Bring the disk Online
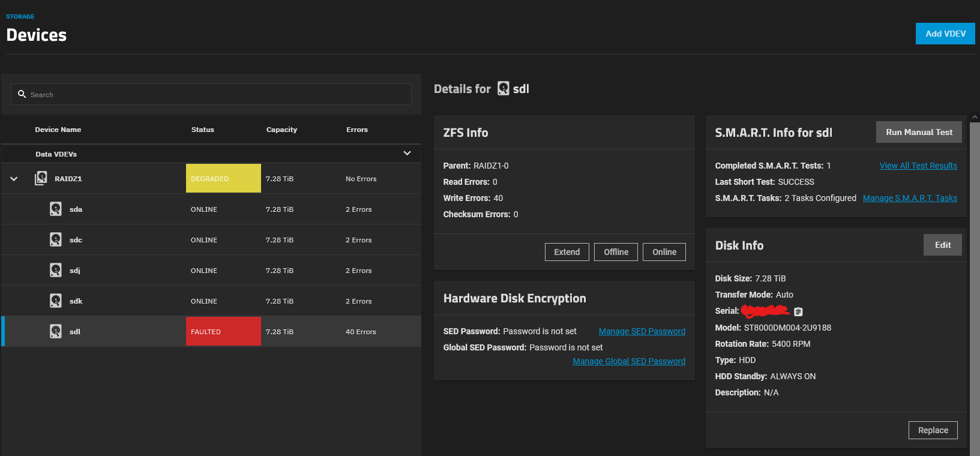Image resolution: width=980 pixels, height=456 pixels. [x=664, y=252]
